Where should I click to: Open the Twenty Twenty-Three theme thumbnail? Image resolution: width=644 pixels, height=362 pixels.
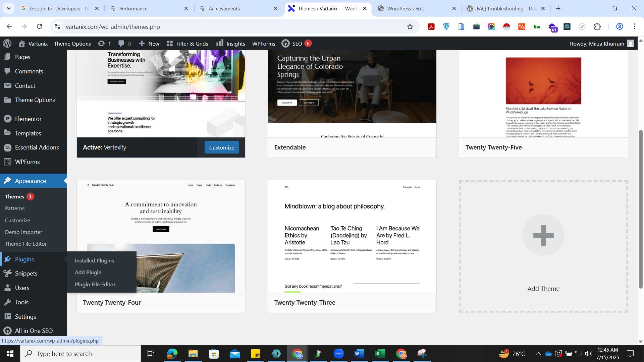point(352,236)
